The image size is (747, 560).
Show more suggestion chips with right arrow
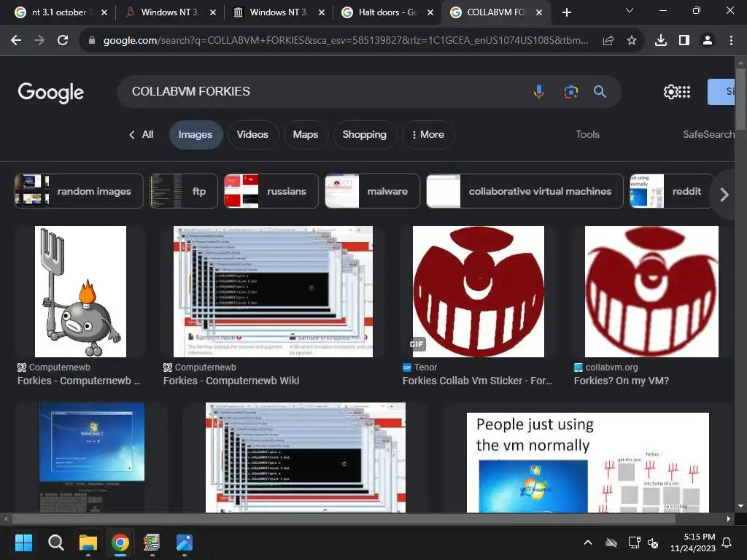pyautogui.click(x=724, y=194)
